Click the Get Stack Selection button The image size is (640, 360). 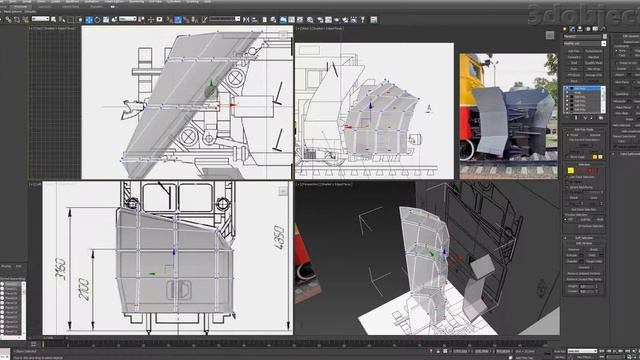584,209
